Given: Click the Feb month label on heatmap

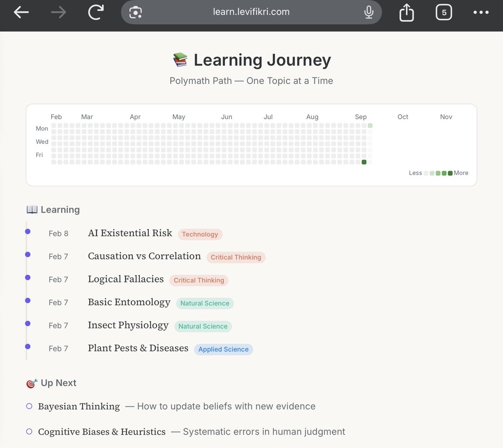Looking at the screenshot, I should pos(56,117).
